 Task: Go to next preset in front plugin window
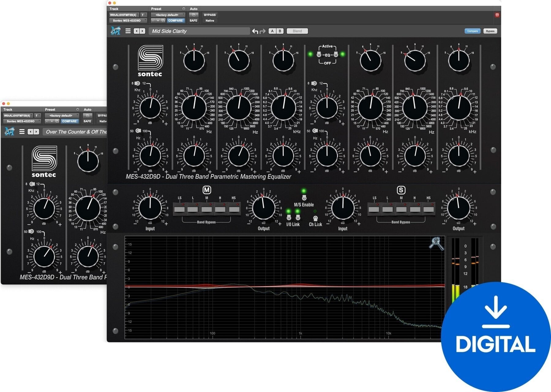143,31
